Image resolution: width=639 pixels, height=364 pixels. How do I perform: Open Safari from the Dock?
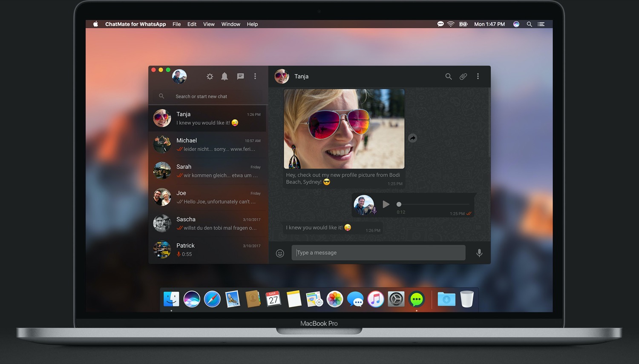click(x=212, y=299)
